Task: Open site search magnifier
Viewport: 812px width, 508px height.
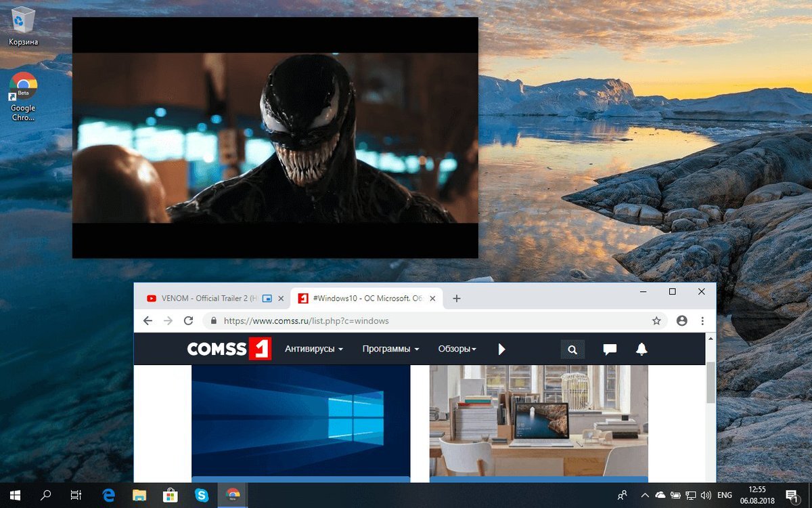Action: point(572,350)
